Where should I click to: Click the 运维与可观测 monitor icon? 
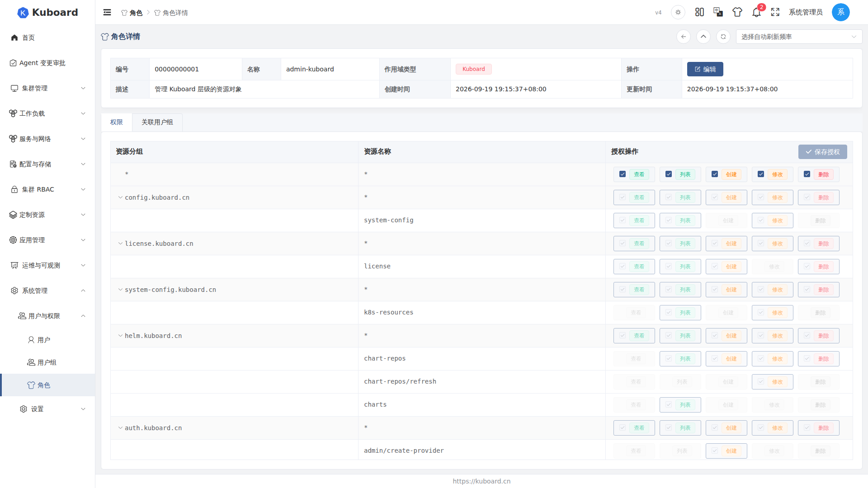click(14, 265)
